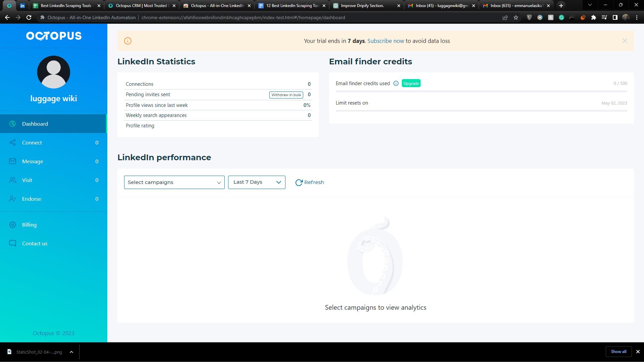
Task: Switch to the LinkedIn pinned tab
Action: 22,6
